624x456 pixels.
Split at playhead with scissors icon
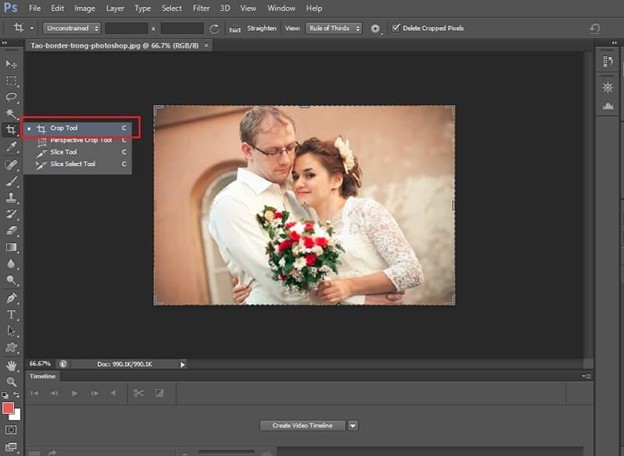138,393
